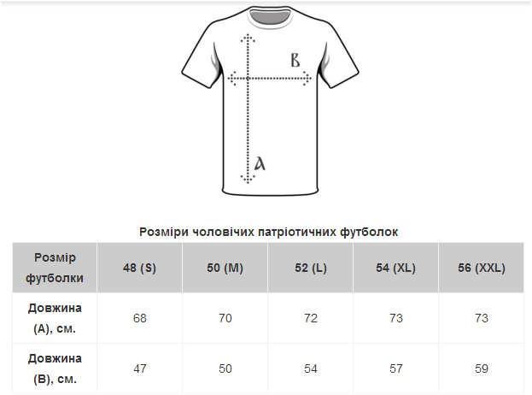Select the 54 (XL) size column header
The height and width of the screenshot is (395, 532).
pos(395,268)
